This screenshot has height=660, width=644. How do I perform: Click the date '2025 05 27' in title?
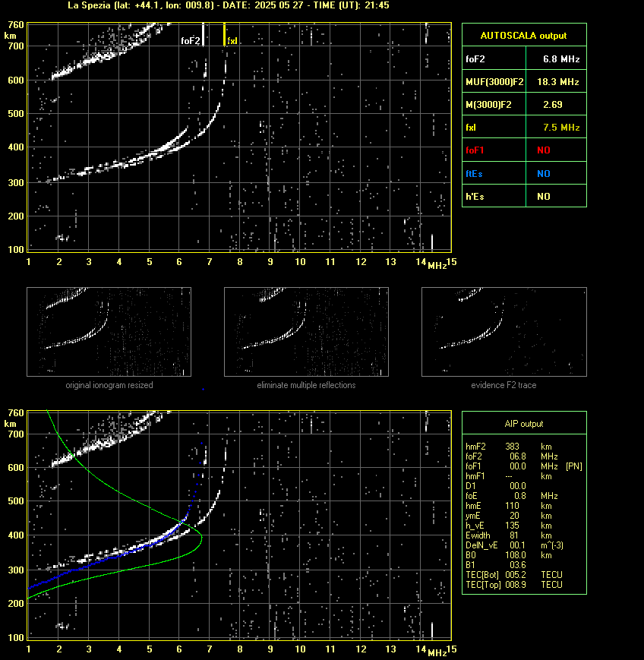click(279, 5)
